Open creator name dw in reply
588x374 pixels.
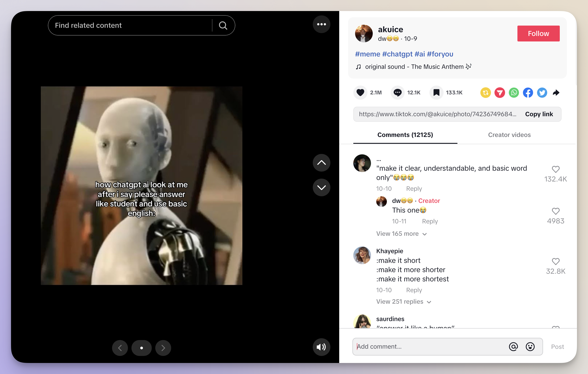[x=402, y=201]
